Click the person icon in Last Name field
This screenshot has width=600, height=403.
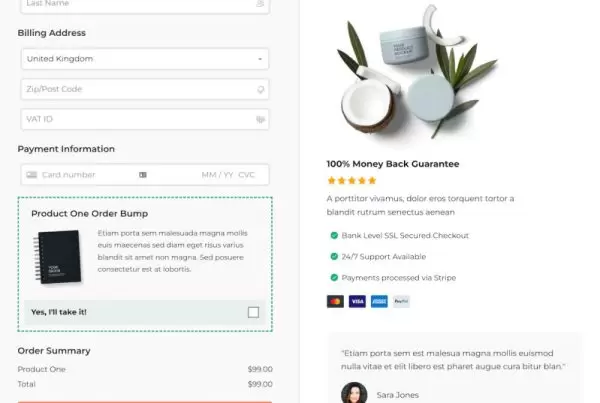point(260,3)
